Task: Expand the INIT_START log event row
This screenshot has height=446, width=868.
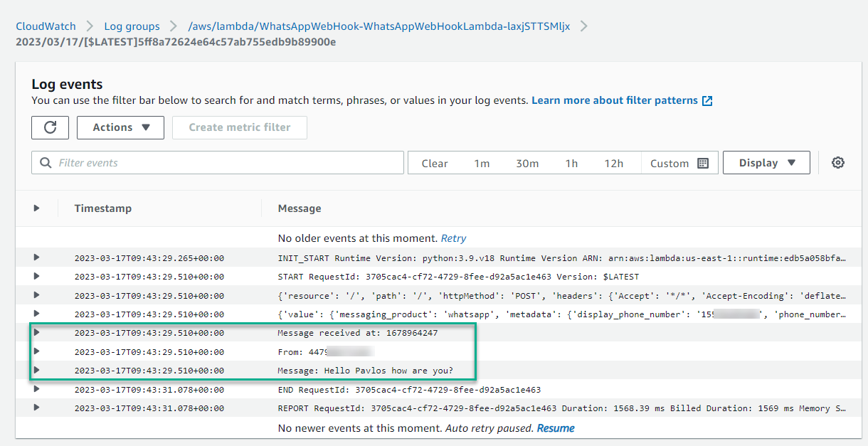Action: coord(36,257)
